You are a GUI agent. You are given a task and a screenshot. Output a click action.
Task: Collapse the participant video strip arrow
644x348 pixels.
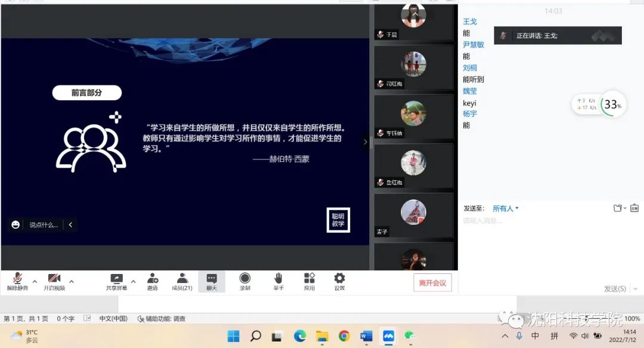click(x=366, y=141)
